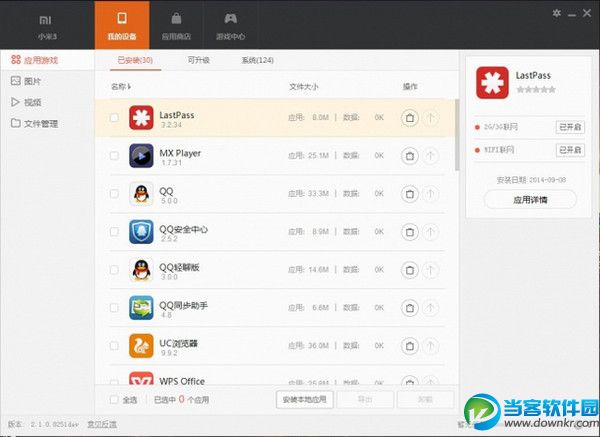Open the 游戏中心 game center tab
This screenshot has height=437, width=600.
click(x=230, y=25)
